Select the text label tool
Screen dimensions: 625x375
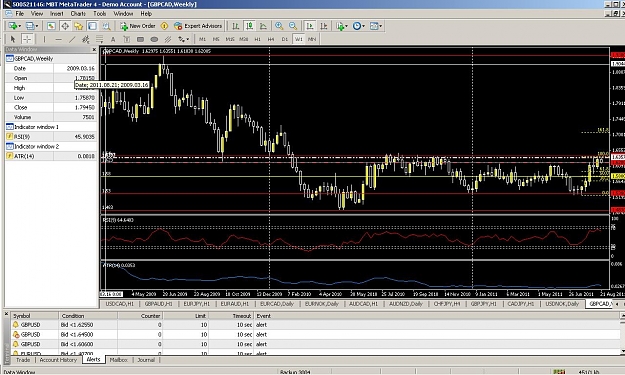(x=126, y=39)
